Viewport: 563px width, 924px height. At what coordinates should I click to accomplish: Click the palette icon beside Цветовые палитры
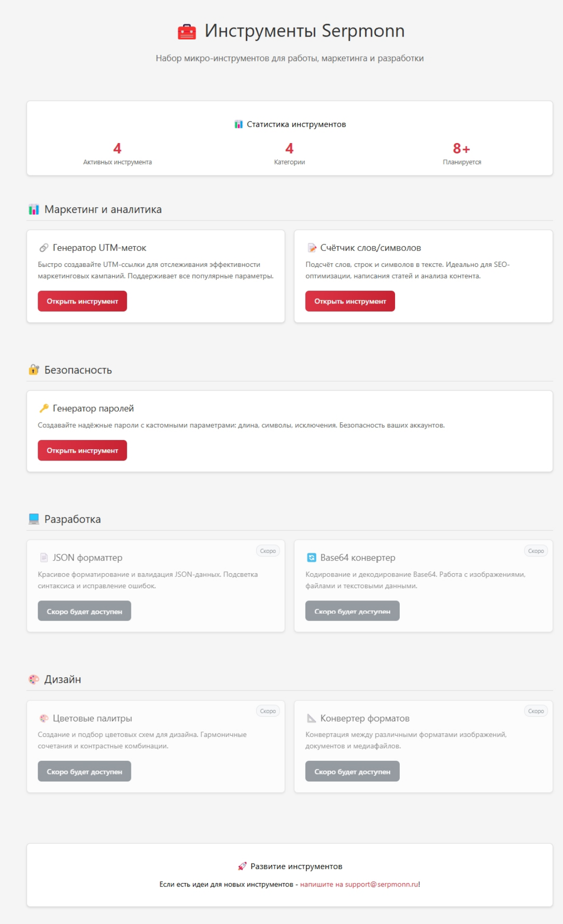(x=44, y=718)
